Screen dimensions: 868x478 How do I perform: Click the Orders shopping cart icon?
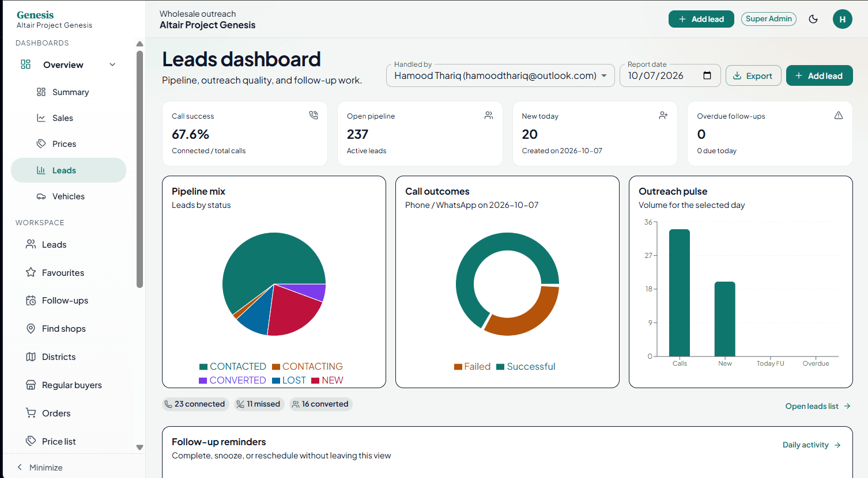coord(31,413)
